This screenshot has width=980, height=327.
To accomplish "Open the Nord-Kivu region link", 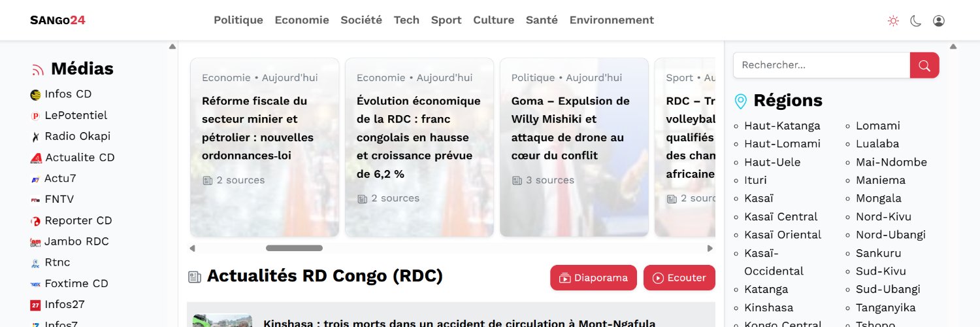I will (883, 216).
